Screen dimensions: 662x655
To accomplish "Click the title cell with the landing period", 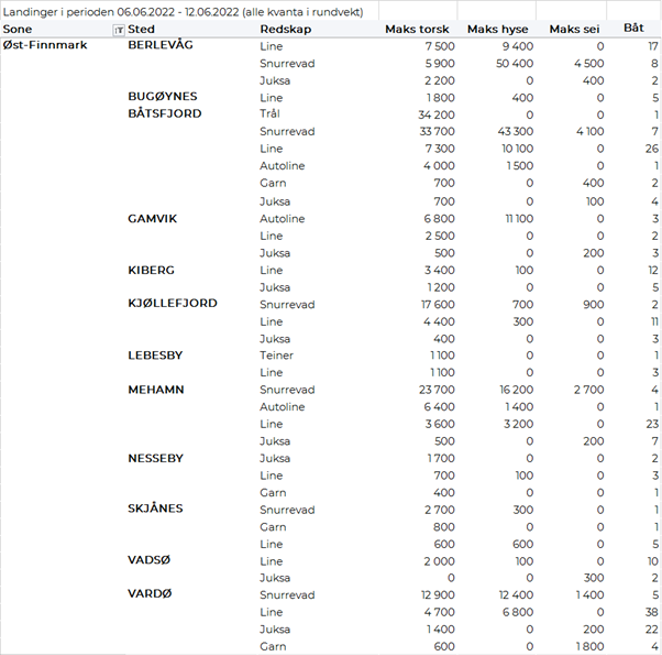I will [184, 12].
